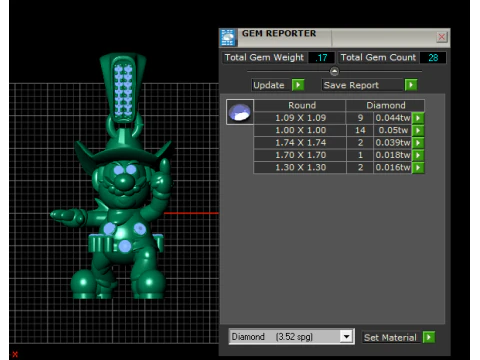This screenshot has width=480, height=360.
Task: Select the 1.70 X 1.70 size cell
Action: [x=300, y=155]
